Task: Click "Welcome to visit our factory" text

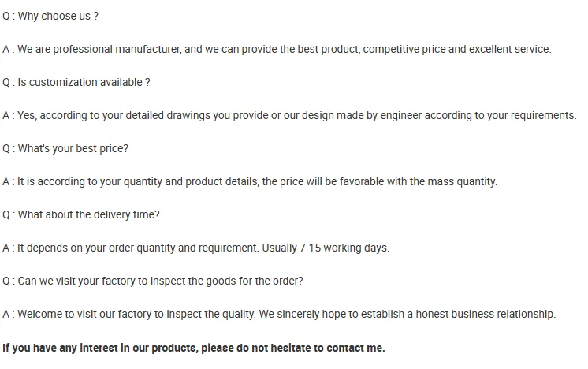Action: [x=87, y=314]
